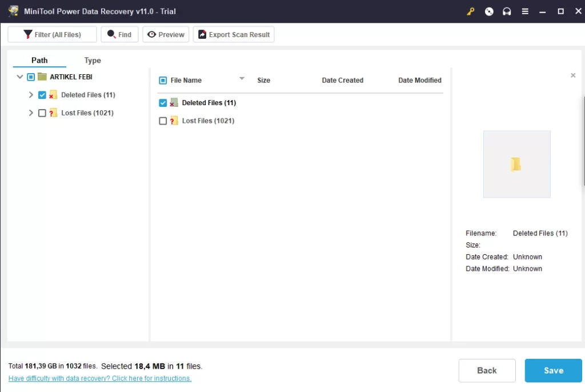The height and width of the screenshot is (392, 585).
Task: Open the bootable media disc icon
Action: [489, 11]
